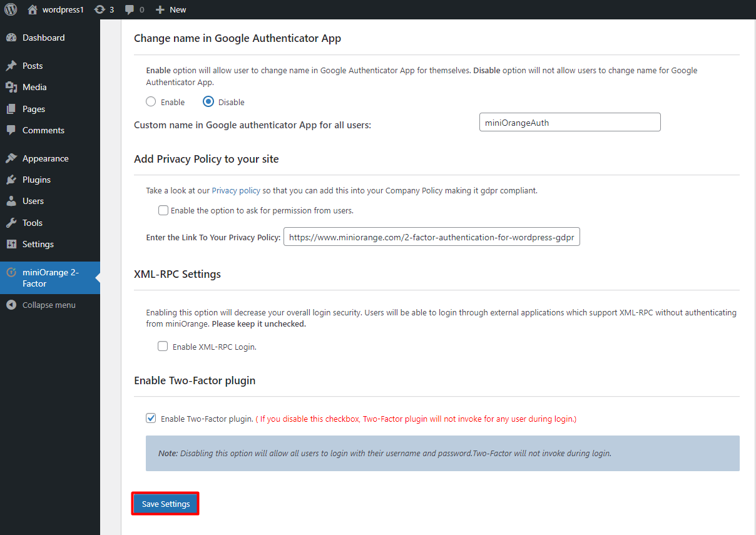Click the home icon beside wordpress1
This screenshot has width=756, height=535.
pos(33,9)
